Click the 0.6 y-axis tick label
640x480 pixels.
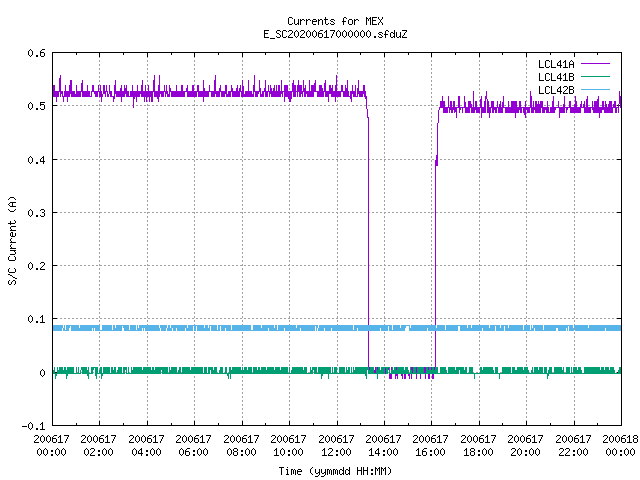pos(36,53)
